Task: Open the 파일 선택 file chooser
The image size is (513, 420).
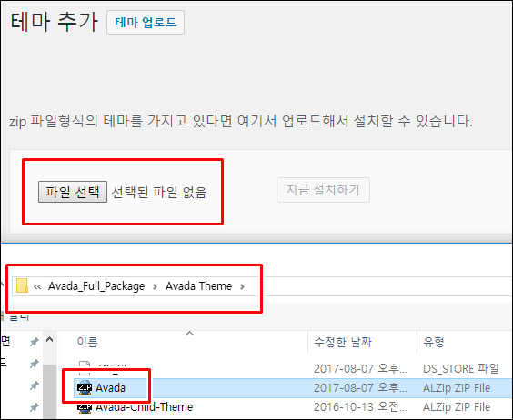Action: point(73,192)
